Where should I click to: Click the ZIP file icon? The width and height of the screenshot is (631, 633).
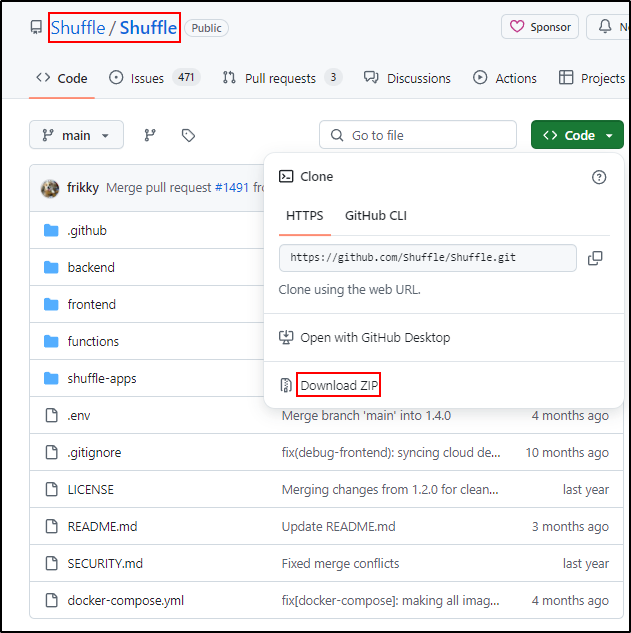point(286,386)
